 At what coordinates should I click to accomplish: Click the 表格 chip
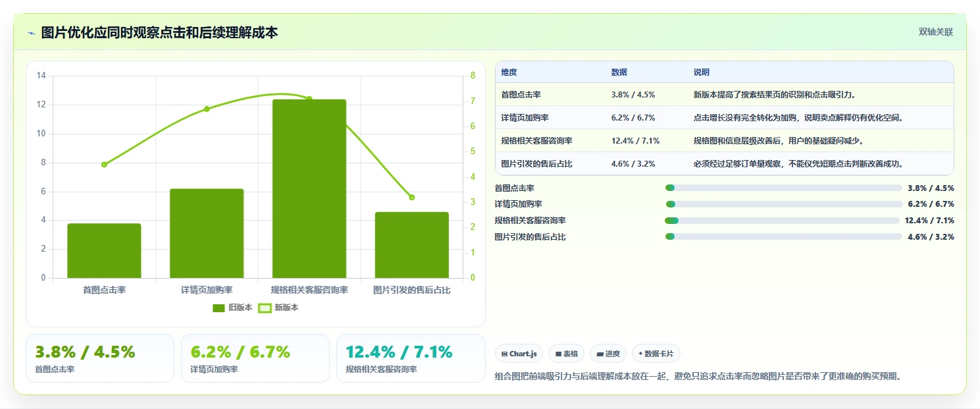pos(567,354)
